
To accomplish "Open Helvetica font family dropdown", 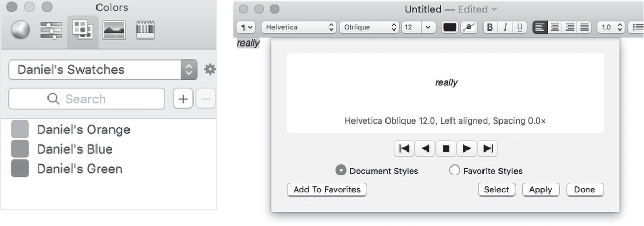I will point(299,27).
